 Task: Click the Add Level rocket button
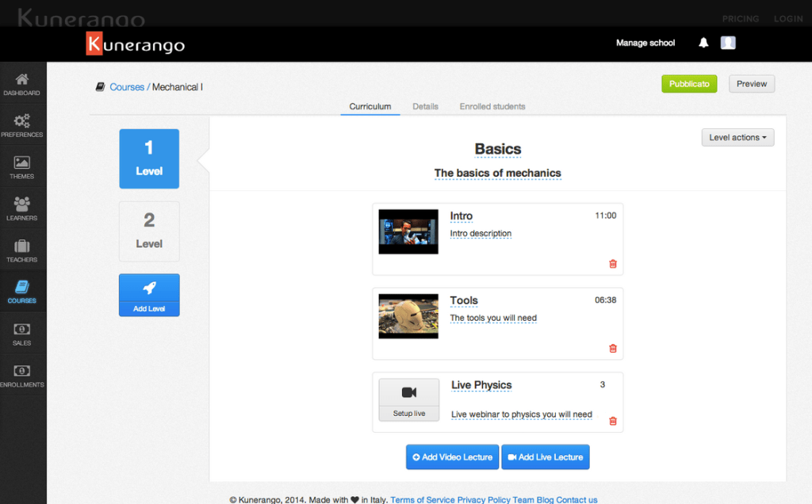(149, 295)
